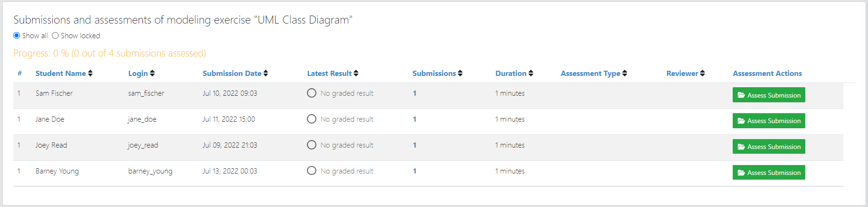Assess Jane Doe's submission
The height and width of the screenshot is (207, 868).
(769, 121)
